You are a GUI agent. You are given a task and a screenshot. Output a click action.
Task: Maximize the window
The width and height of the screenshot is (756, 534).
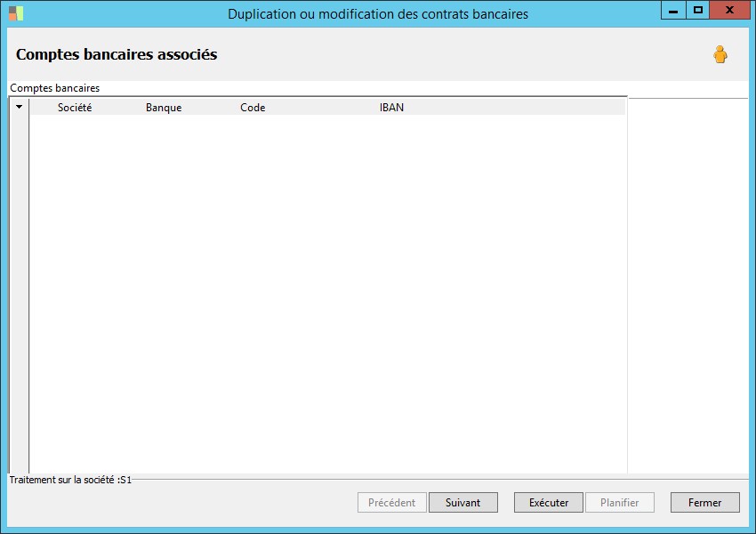697,10
